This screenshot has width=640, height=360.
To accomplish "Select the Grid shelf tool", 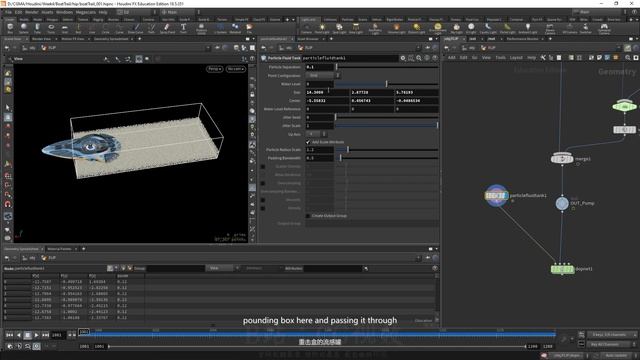I will coord(64,28).
